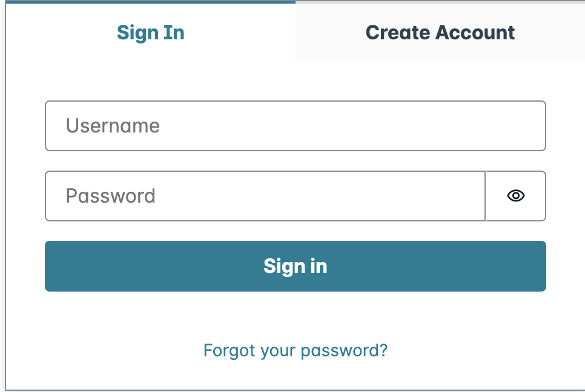Submit the form with Sign in
Screen dimensions: 585x392
296,266
